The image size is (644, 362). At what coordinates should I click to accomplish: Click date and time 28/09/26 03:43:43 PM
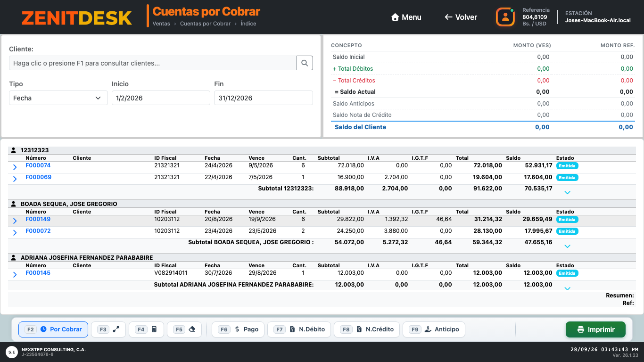pyautogui.click(x=604, y=350)
